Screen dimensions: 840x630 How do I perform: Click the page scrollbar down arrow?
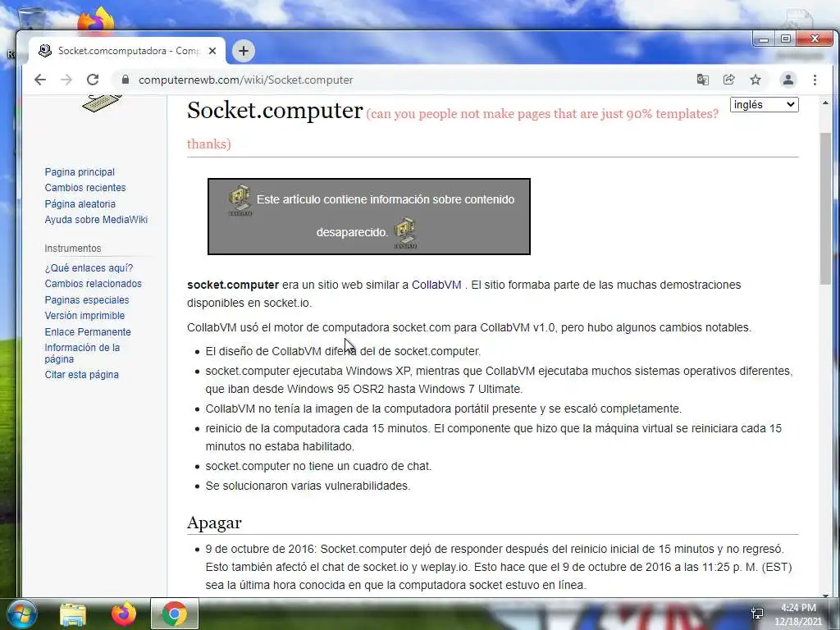coord(825,594)
